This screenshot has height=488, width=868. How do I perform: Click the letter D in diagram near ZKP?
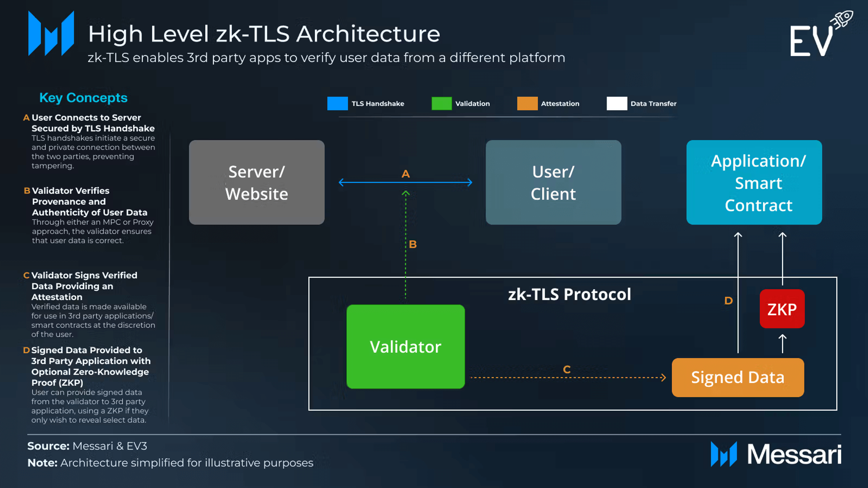click(729, 300)
